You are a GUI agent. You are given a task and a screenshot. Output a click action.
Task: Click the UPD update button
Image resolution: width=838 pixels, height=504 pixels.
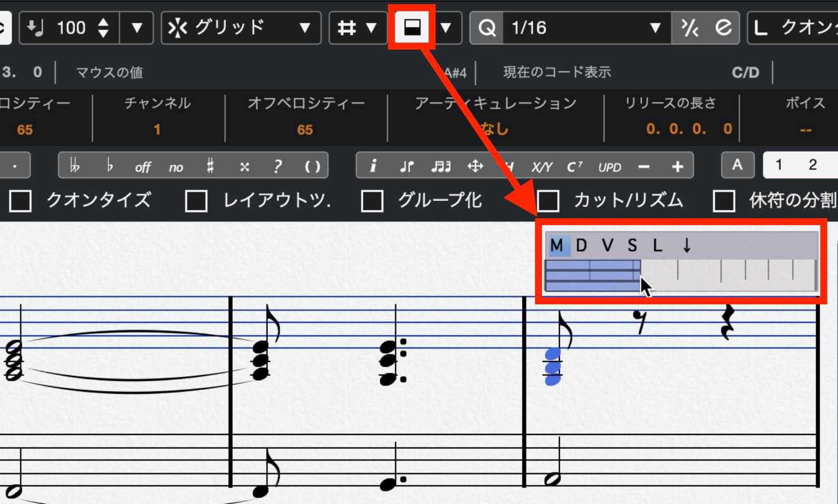click(x=609, y=167)
